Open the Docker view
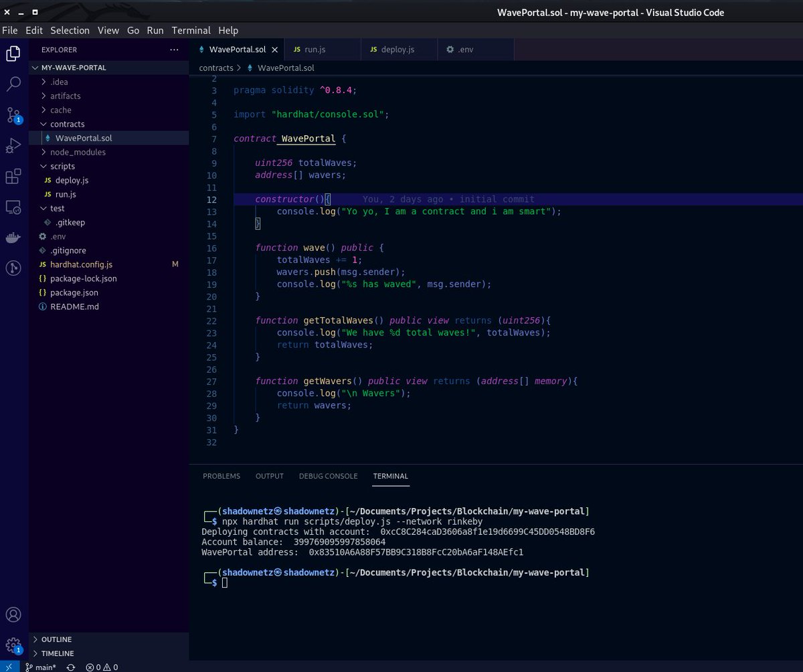The image size is (803, 672). pyautogui.click(x=13, y=238)
